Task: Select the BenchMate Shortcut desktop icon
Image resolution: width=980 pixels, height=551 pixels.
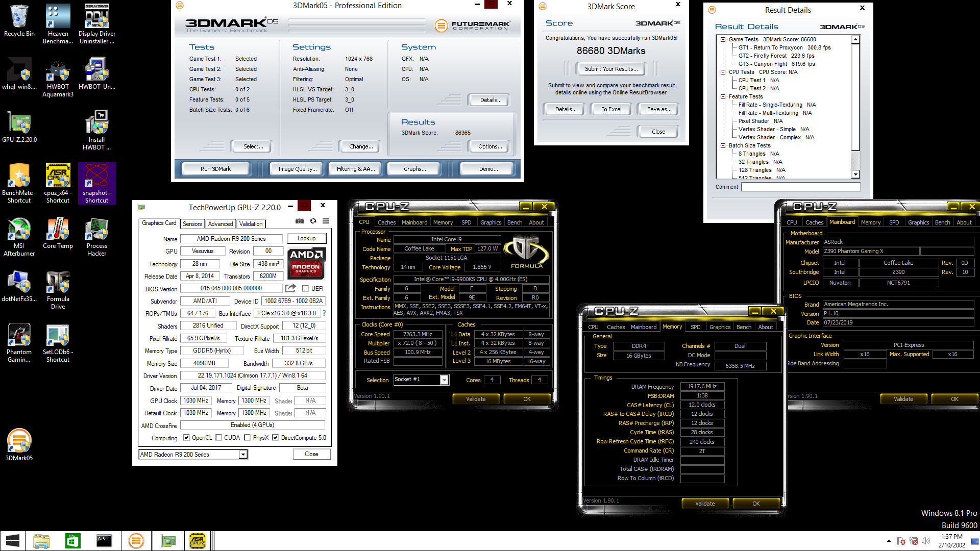Action: click(x=19, y=183)
